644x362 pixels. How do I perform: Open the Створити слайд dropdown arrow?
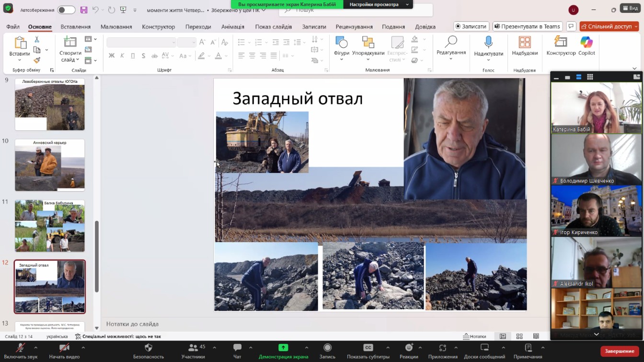[x=79, y=60]
